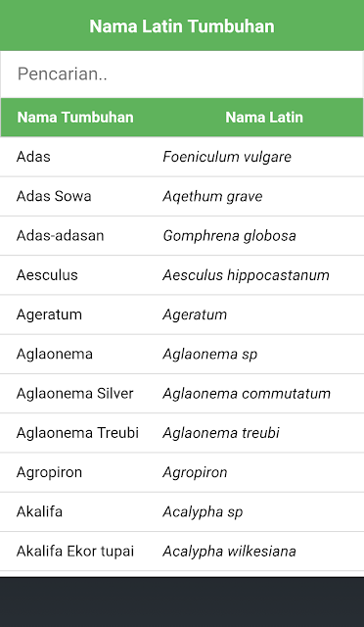Screen dimensions: 364x627
Task: Click Latin name Foeniculum vulgare
Action: (227, 157)
